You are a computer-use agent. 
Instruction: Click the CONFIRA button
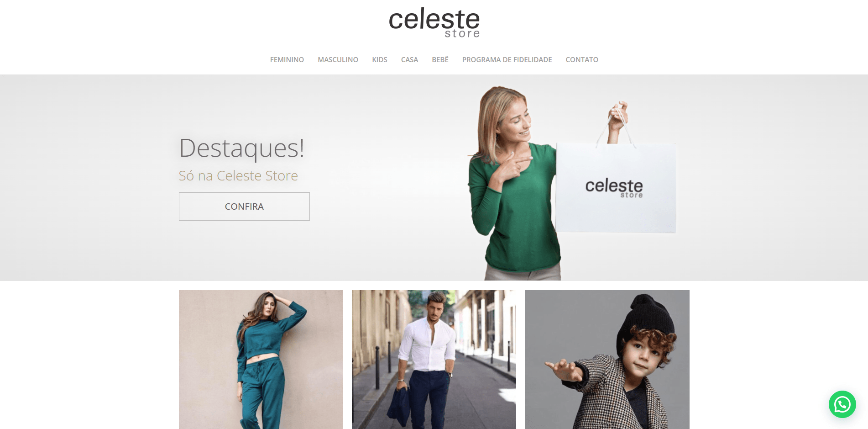(x=244, y=207)
